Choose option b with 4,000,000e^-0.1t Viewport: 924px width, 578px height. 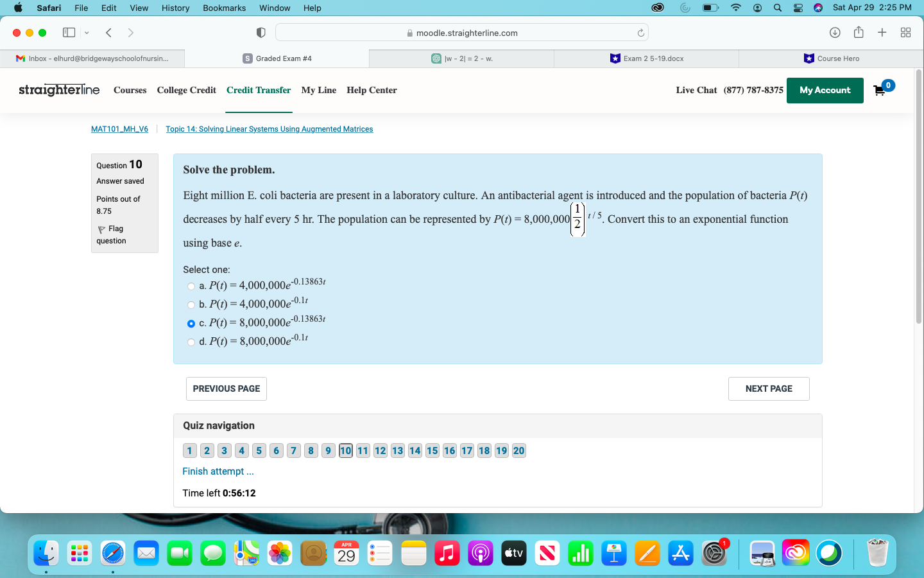pos(191,305)
